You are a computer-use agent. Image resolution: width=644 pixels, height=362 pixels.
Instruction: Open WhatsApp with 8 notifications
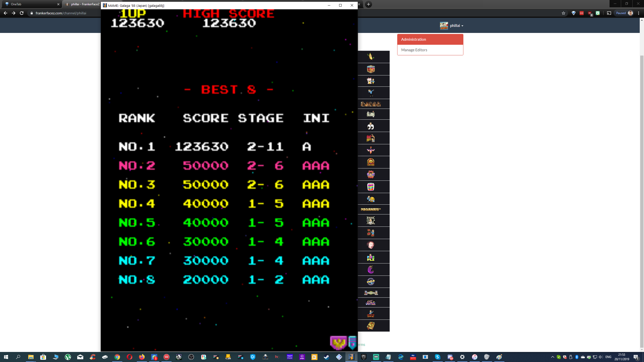click(x=154, y=357)
